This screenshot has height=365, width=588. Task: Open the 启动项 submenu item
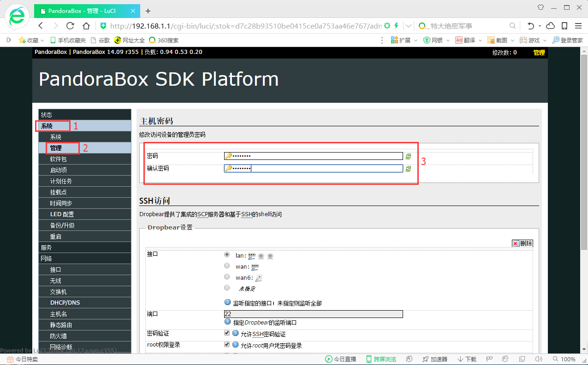tap(85, 170)
